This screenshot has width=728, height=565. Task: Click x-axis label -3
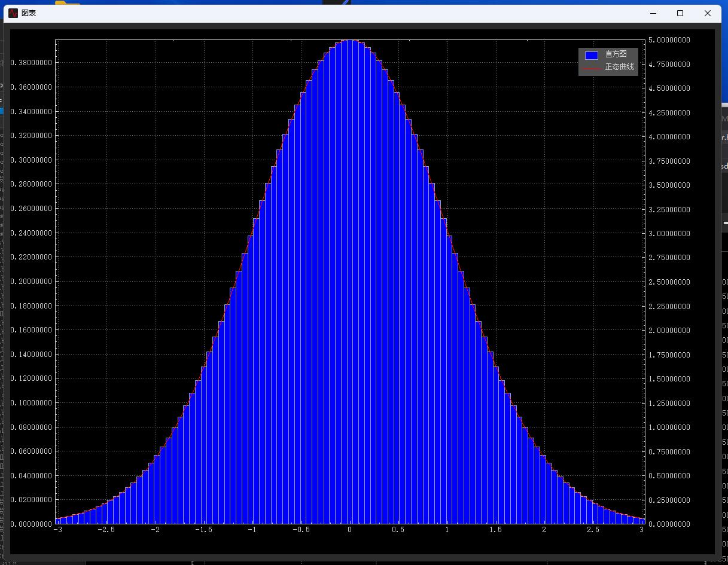[57, 530]
